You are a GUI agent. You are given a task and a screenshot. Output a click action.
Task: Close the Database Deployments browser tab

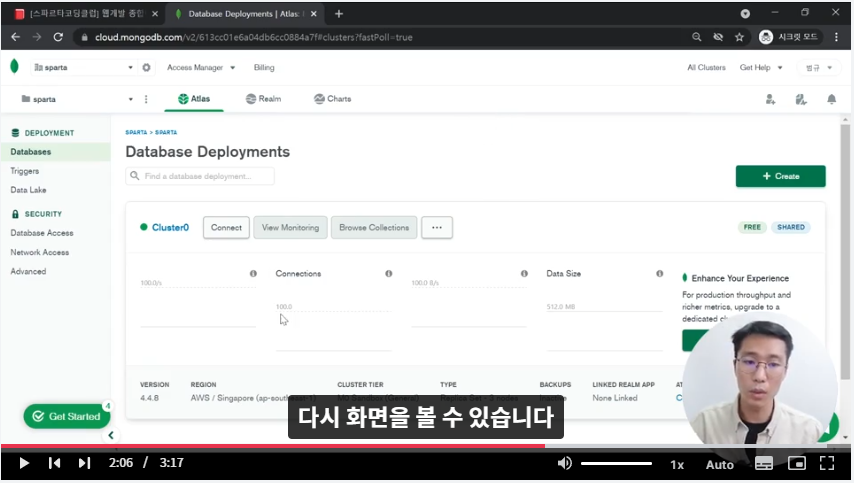[314, 14]
